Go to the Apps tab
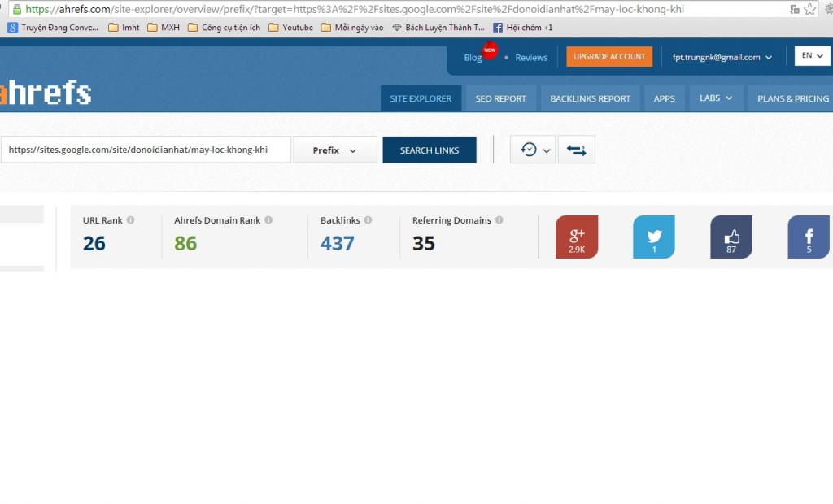 coord(664,98)
